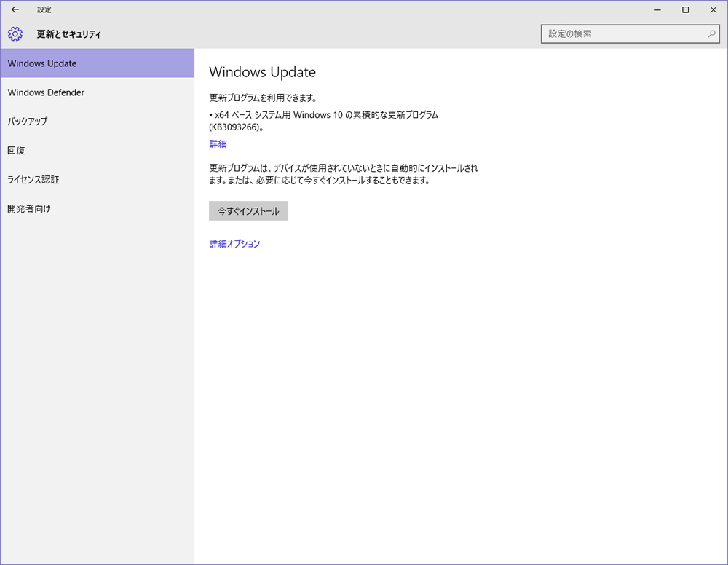Click the search magnifier icon
Image resolution: width=728 pixels, height=565 pixels.
coord(711,34)
